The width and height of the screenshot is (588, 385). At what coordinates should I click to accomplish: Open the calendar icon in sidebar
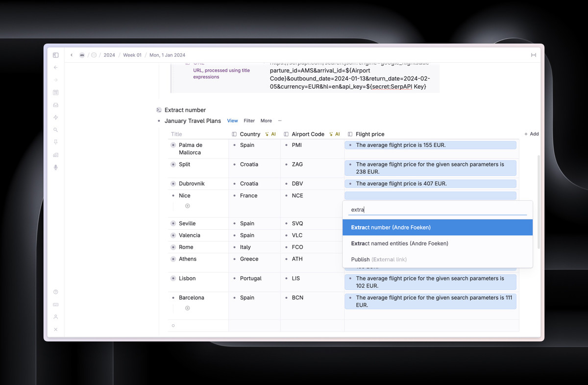pos(56,92)
